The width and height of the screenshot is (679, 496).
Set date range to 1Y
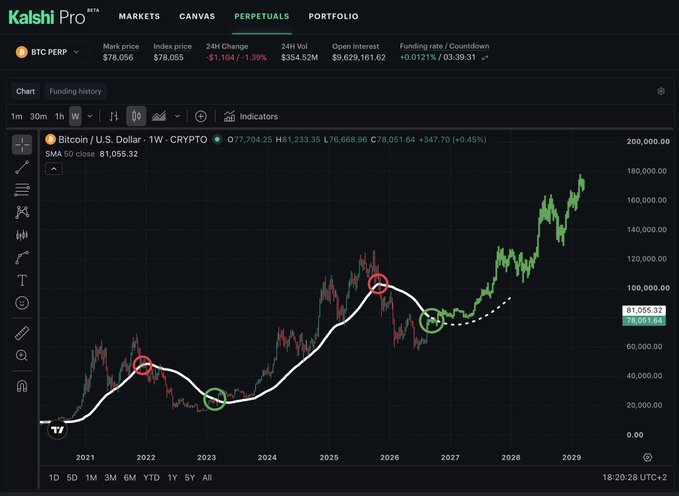click(172, 477)
